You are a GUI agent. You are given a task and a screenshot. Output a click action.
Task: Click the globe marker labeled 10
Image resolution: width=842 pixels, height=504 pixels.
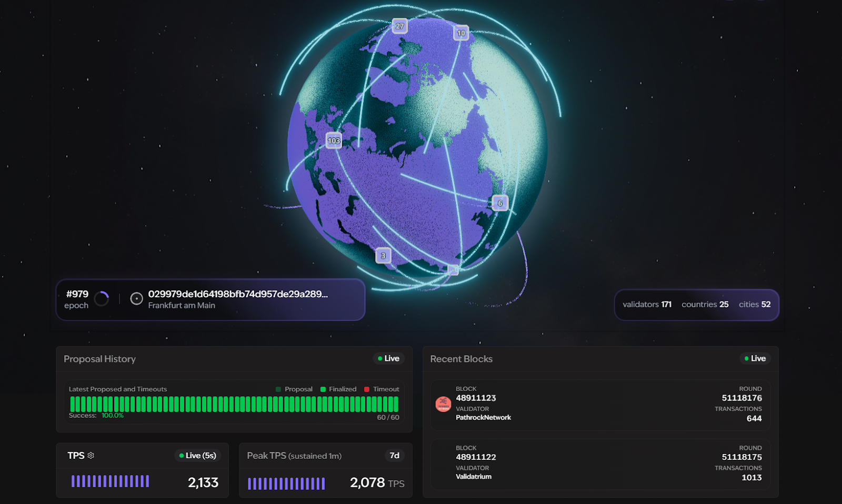[x=461, y=33]
